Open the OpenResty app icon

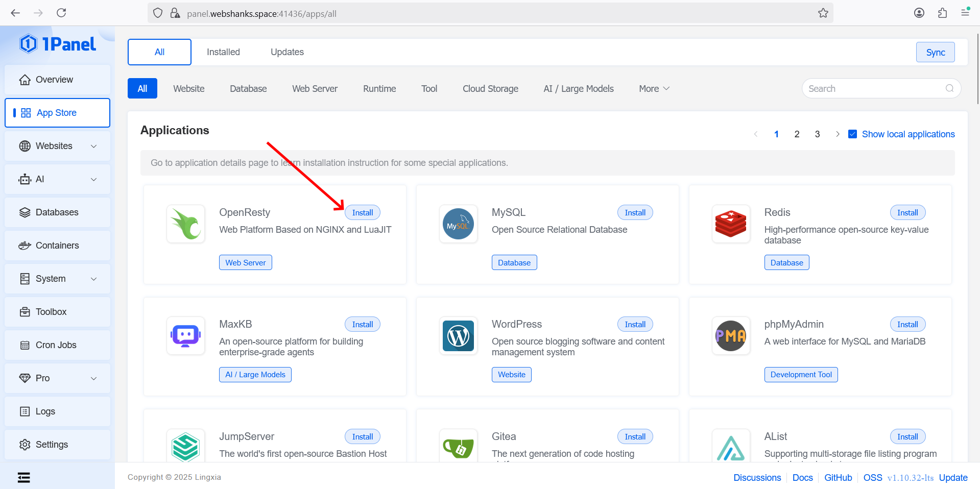tap(186, 224)
